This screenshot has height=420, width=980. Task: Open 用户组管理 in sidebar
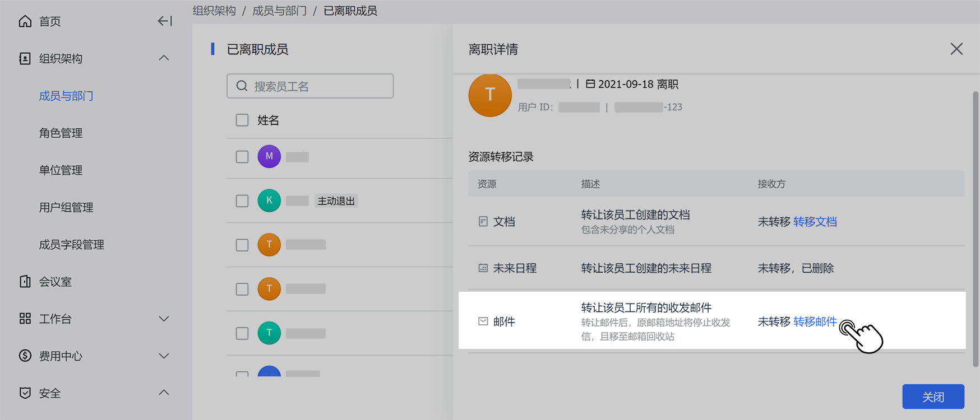pos(66,207)
